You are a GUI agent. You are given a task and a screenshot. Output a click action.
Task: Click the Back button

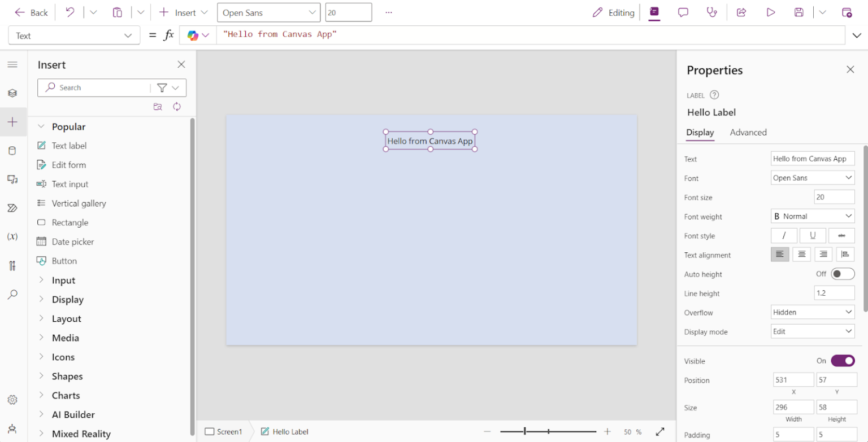(32, 12)
